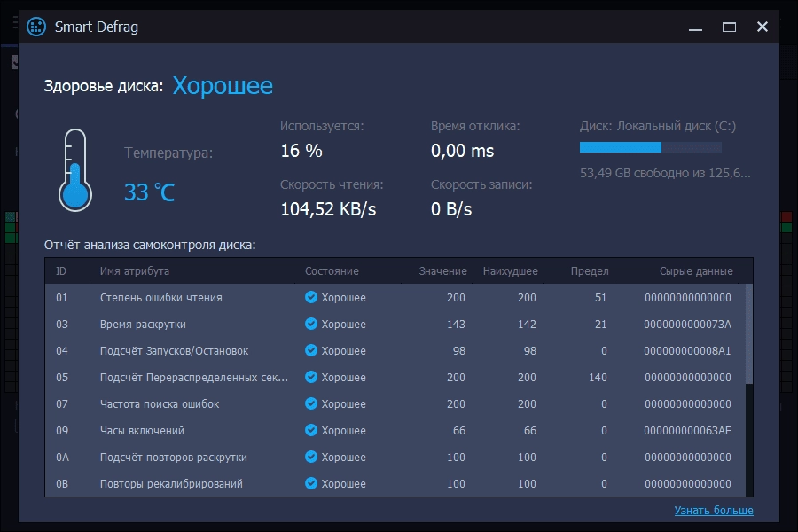Screen dimensions: 798x532
Task: Click the worst value 142
Action: (527, 324)
